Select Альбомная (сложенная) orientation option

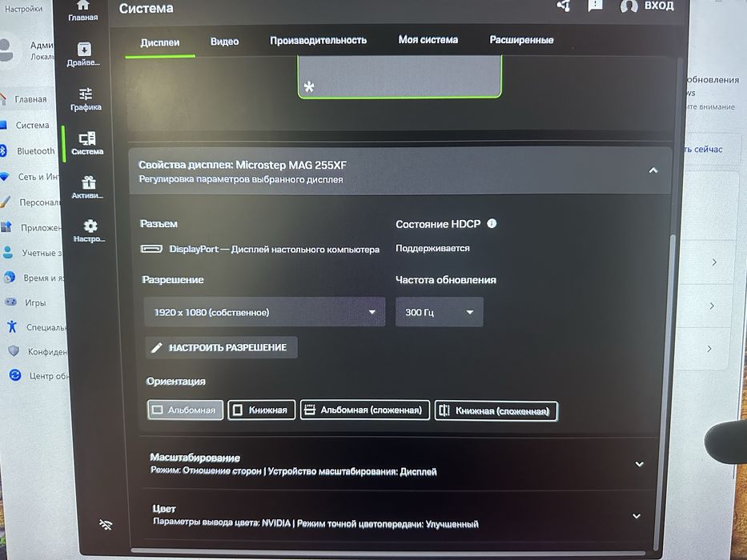(365, 410)
